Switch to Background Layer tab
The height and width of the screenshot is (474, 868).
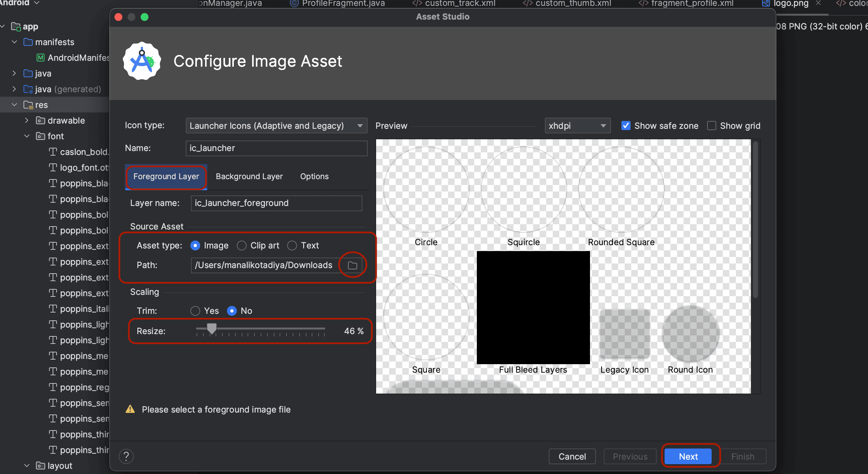[x=249, y=177]
